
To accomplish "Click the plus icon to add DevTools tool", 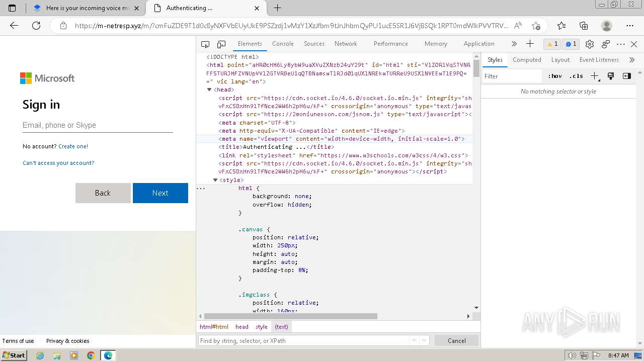I will (x=530, y=44).
